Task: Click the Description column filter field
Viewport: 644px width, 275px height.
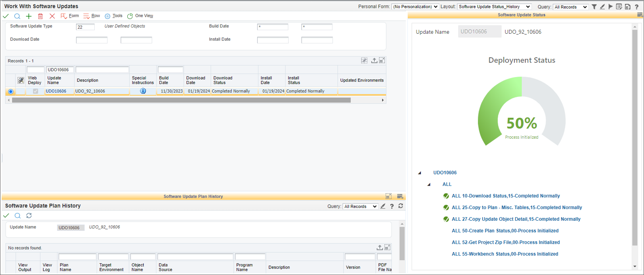Action: pyautogui.click(x=102, y=70)
